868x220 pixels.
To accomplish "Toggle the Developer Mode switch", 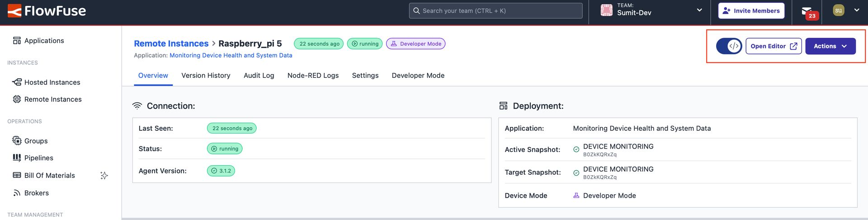I will 729,46.
